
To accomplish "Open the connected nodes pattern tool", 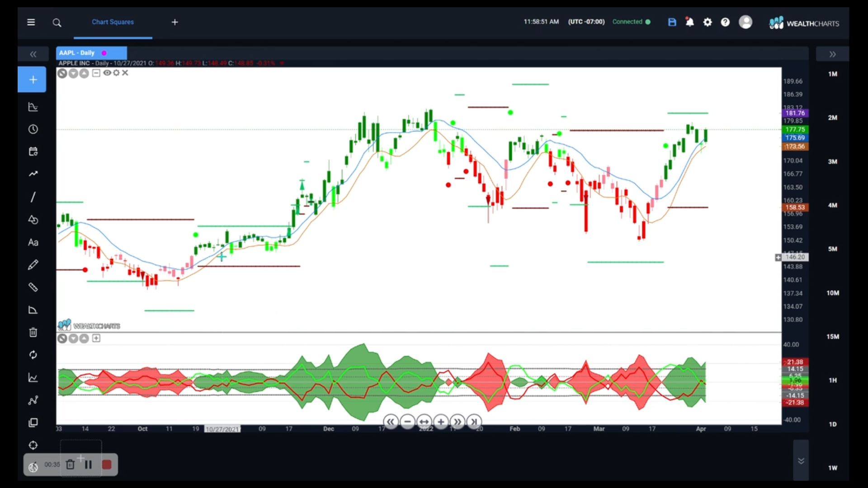I will 33,400.
